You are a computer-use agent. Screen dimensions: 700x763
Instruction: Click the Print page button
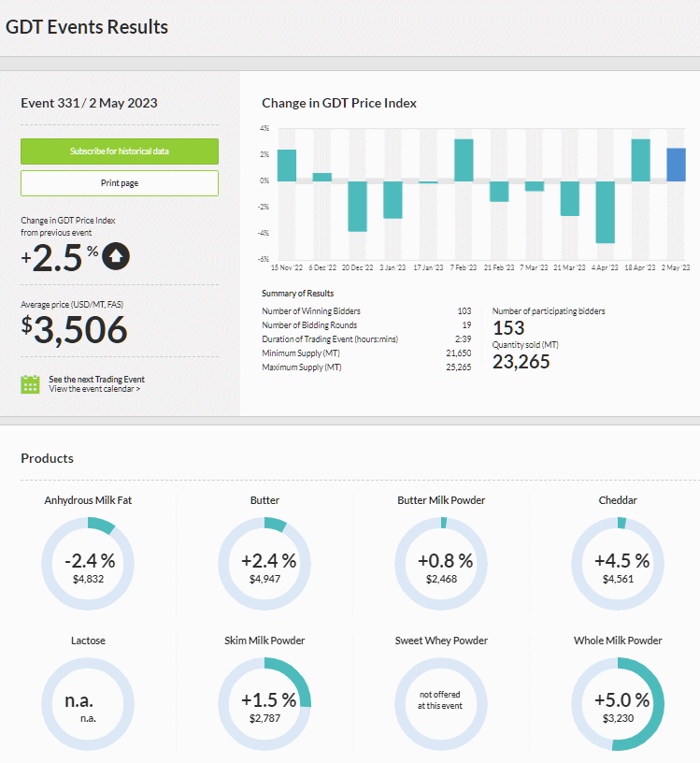coord(120,183)
